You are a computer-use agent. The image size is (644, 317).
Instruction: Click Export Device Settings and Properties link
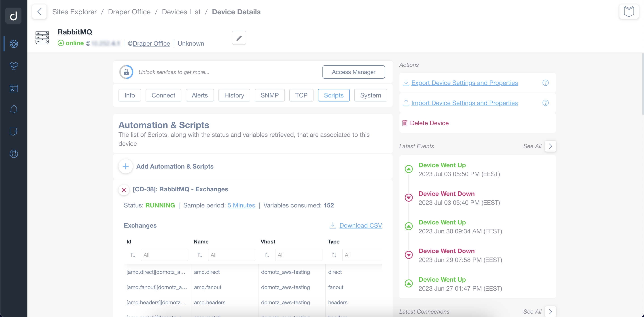point(464,83)
